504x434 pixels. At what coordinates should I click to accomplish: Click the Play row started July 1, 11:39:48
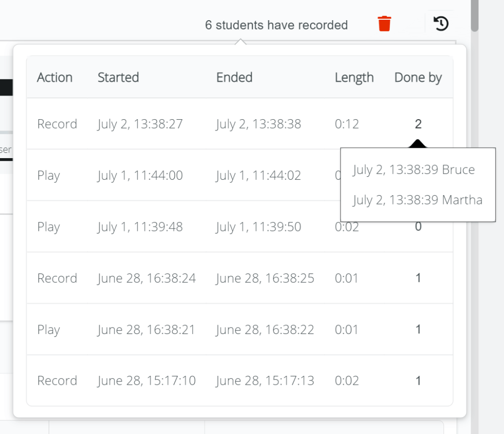click(x=140, y=227)
